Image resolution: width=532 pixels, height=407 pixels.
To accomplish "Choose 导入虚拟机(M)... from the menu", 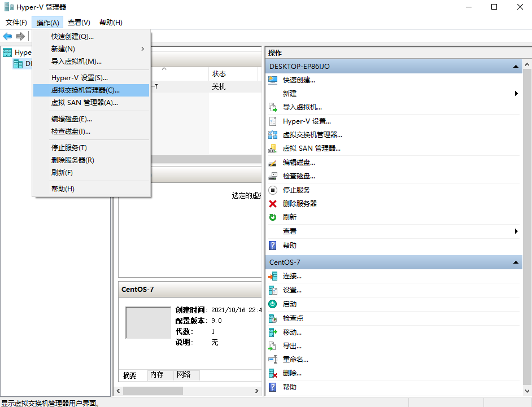I will coord(91,62).
